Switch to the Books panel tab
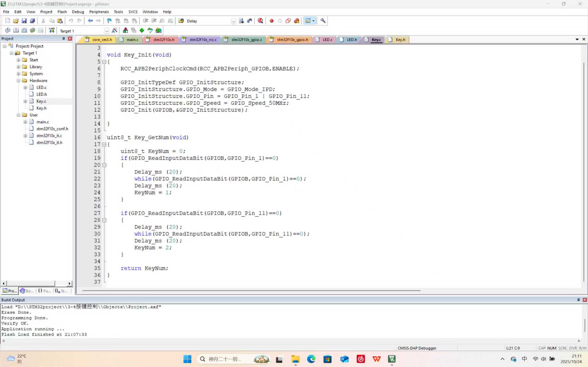This screenshot has width=588, height=367. 27,291
